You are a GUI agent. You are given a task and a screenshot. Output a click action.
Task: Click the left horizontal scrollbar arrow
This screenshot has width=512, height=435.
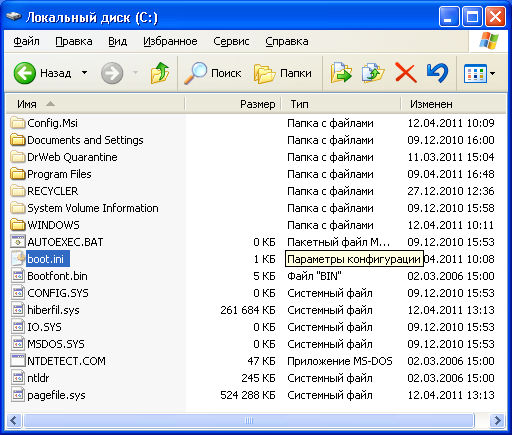14,420
